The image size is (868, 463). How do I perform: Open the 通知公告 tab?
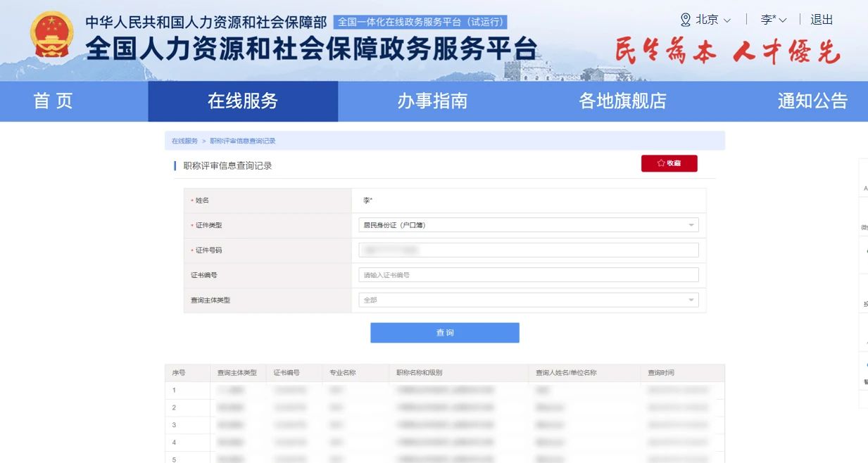pos(812,101)
